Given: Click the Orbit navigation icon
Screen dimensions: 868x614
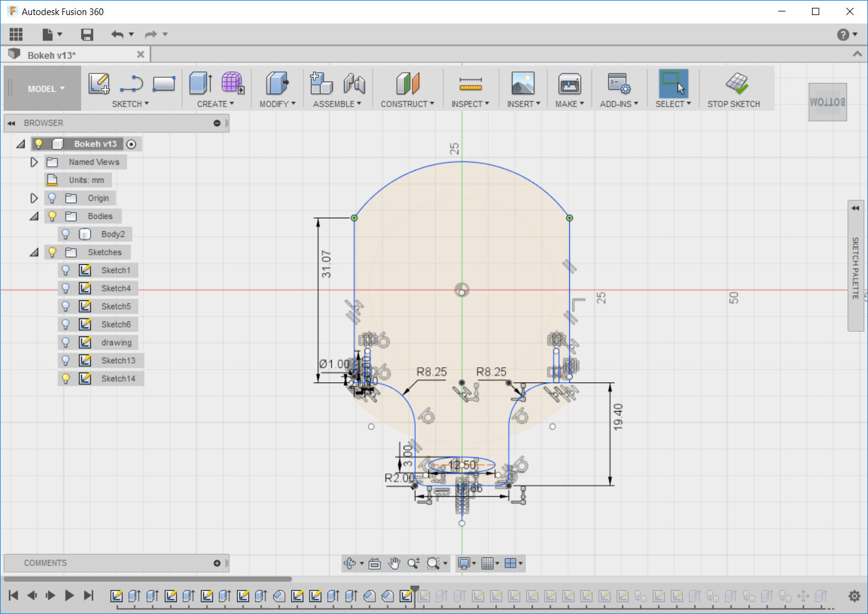Looking at the screenshot, I should point(349,563).
